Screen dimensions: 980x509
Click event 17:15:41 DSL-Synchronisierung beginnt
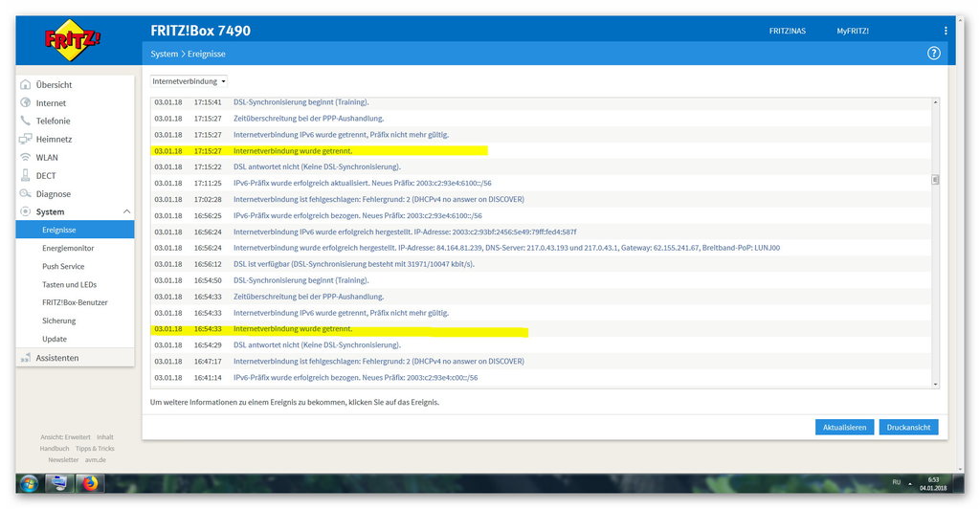[542, 101]
